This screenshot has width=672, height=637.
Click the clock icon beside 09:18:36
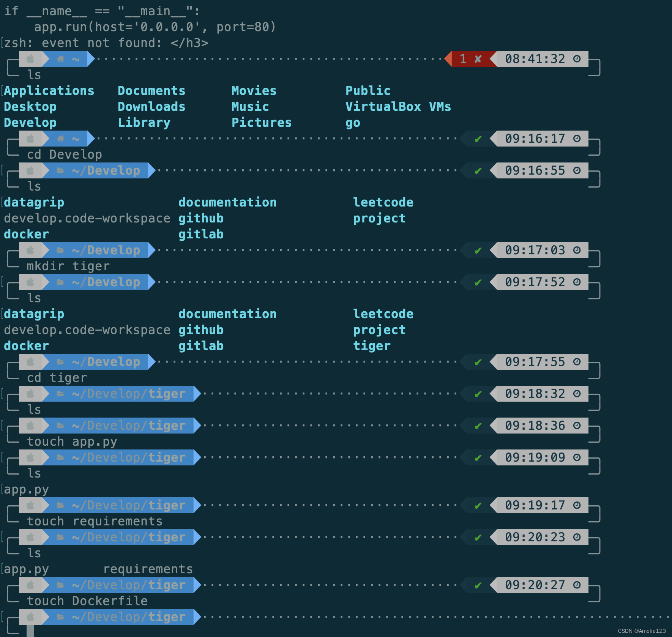click(577, 426)
